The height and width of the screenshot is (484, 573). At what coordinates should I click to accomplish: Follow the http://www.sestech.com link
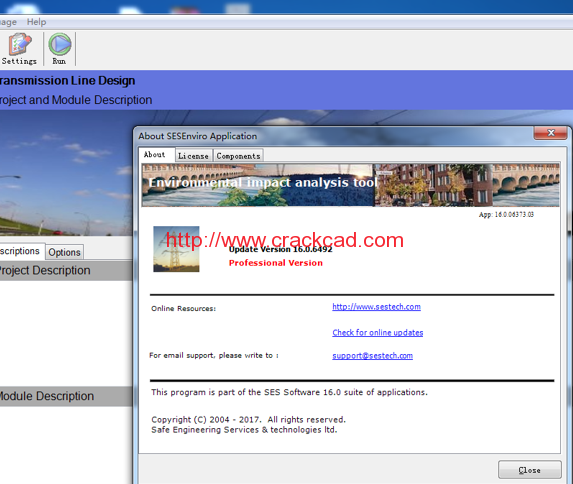[x=376, y=307]
